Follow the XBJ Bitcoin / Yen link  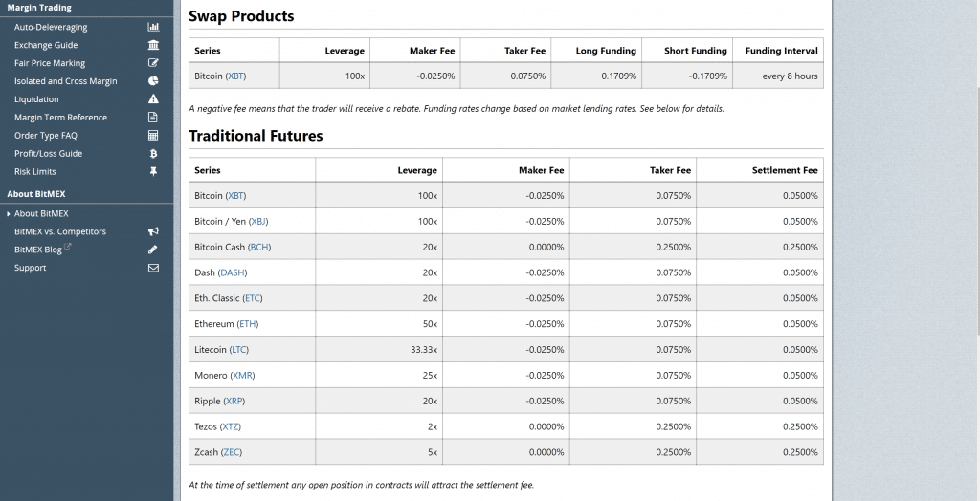[x=258, y=222]
